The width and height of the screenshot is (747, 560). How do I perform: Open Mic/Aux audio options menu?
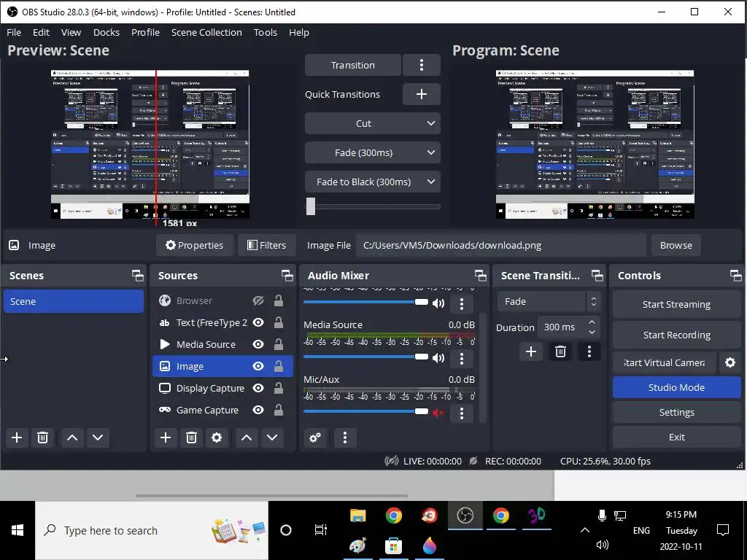click(461, 413)
